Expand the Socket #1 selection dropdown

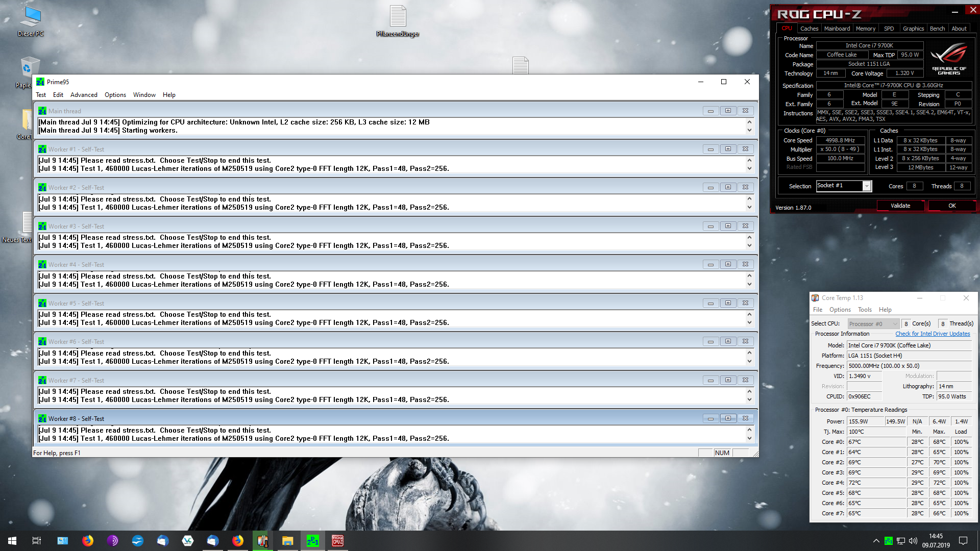click(866, 186)
